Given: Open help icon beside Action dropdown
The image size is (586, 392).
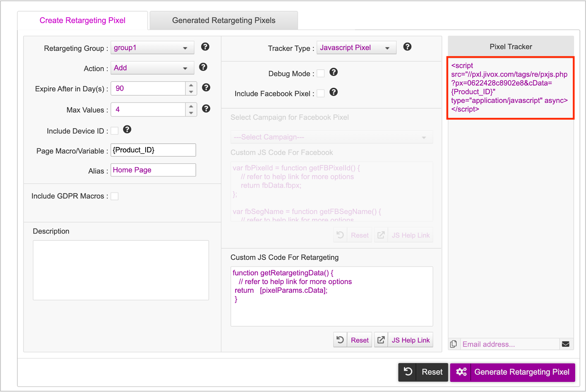Looking at the screenshot, I should click(x=203, y=67).
